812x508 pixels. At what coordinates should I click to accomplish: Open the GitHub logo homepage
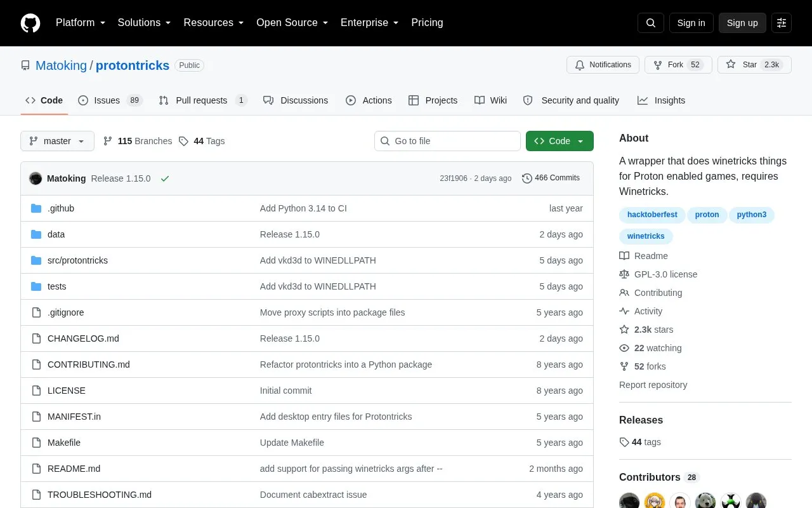[x=30, y=23]
